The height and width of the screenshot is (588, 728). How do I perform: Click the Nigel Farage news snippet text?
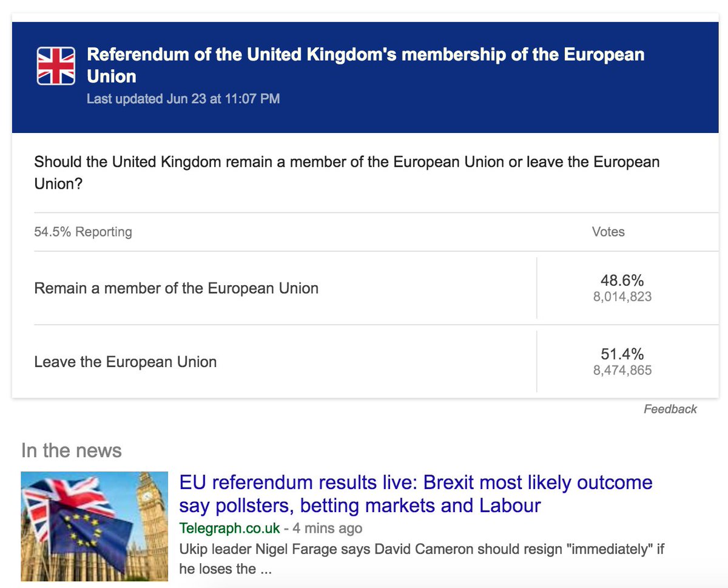pos(422,559)
